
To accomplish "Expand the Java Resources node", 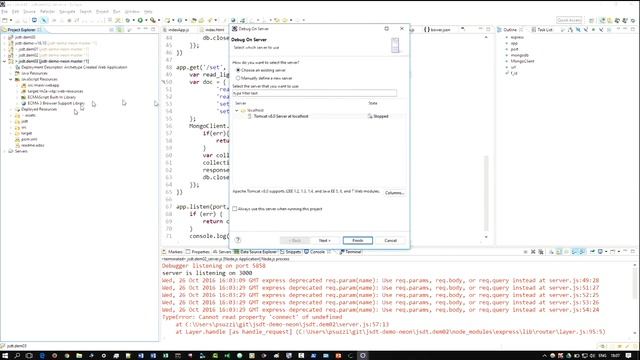I will tap(11, 73).
